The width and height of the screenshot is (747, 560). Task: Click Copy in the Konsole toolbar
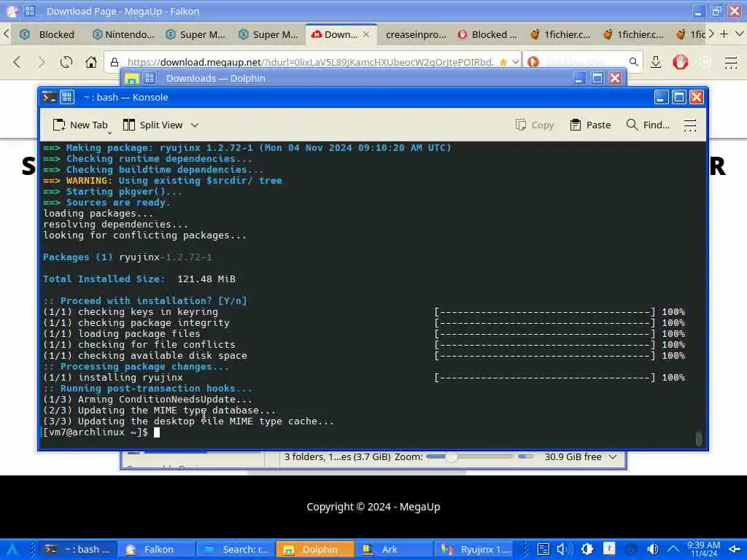coord(535,125)
